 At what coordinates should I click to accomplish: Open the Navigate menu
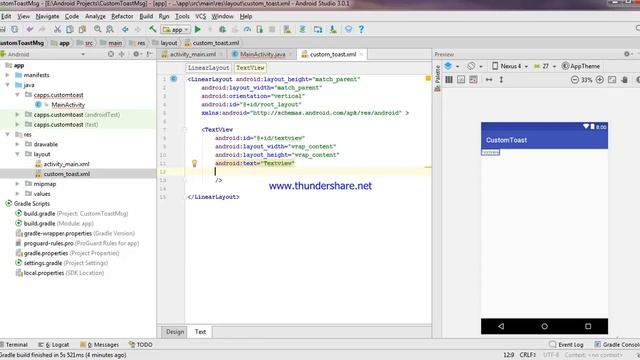(x=47, y=16)
